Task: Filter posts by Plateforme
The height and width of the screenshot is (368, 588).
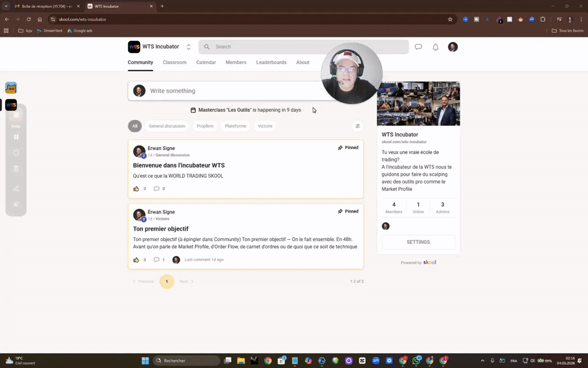Action: pyautogui.click(x=235, y=126)
